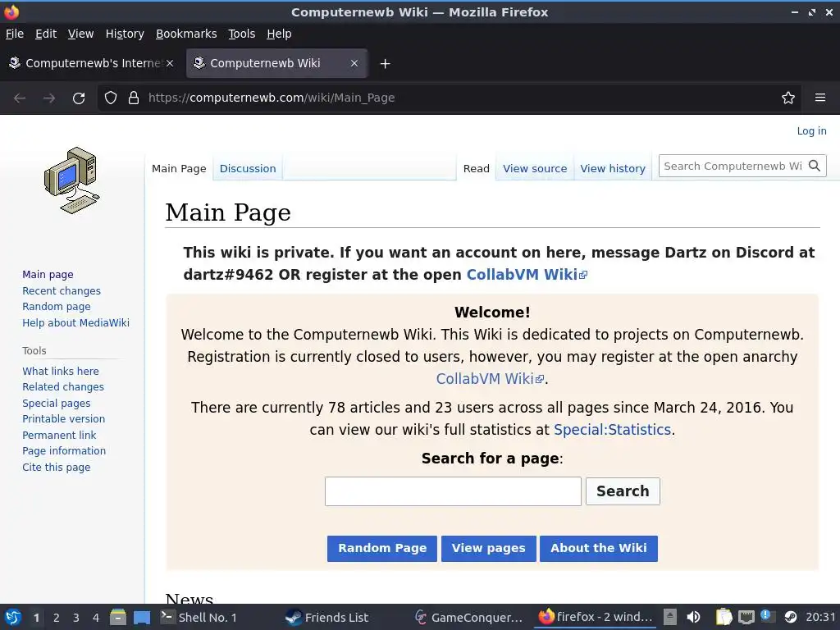Click the Steam tray icon

791,617
